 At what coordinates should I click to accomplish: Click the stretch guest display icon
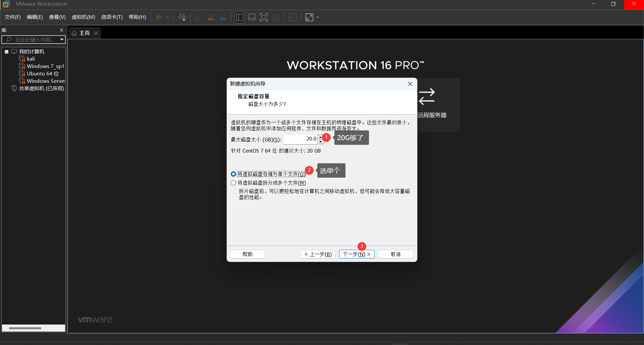click(309, 17)
